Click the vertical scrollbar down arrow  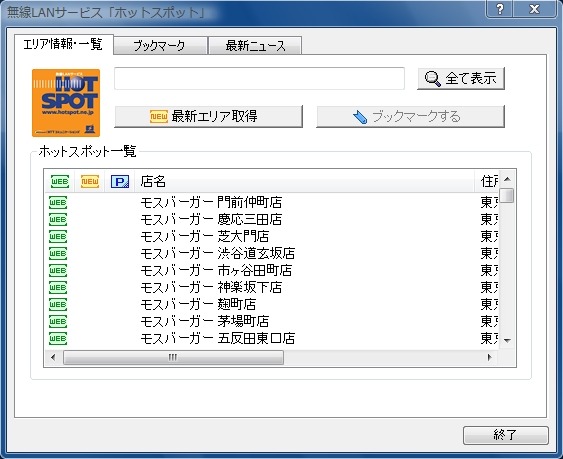(507, 340)
